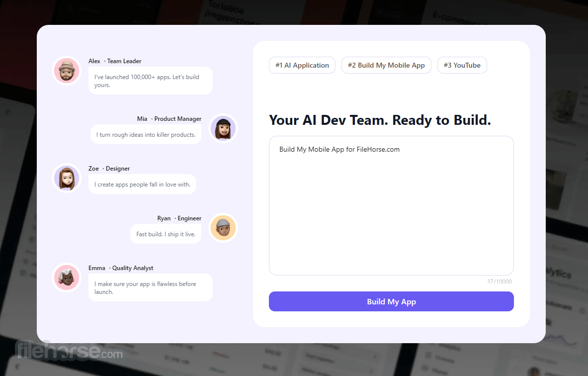Click the 'Mia · Product Manager' label
588x376 pixels.
pyautogui.click(x=169, y=118)
